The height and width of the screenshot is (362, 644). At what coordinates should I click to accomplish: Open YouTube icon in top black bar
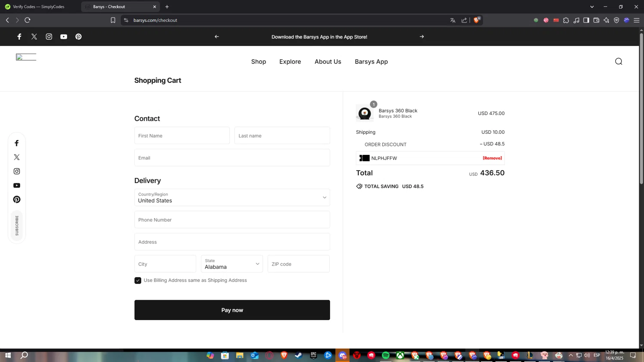pyautogui.click(x=64, y=37)
